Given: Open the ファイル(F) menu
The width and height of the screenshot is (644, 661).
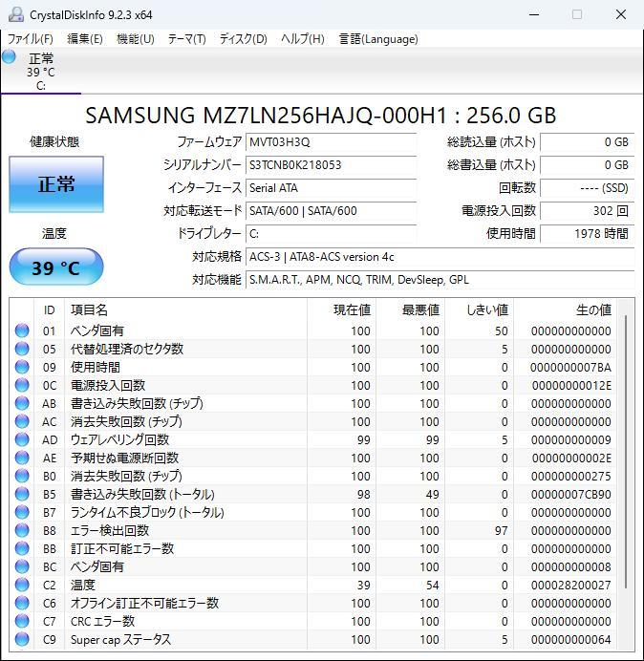Looking at the screenshot, I should click(x=31, y=39).
